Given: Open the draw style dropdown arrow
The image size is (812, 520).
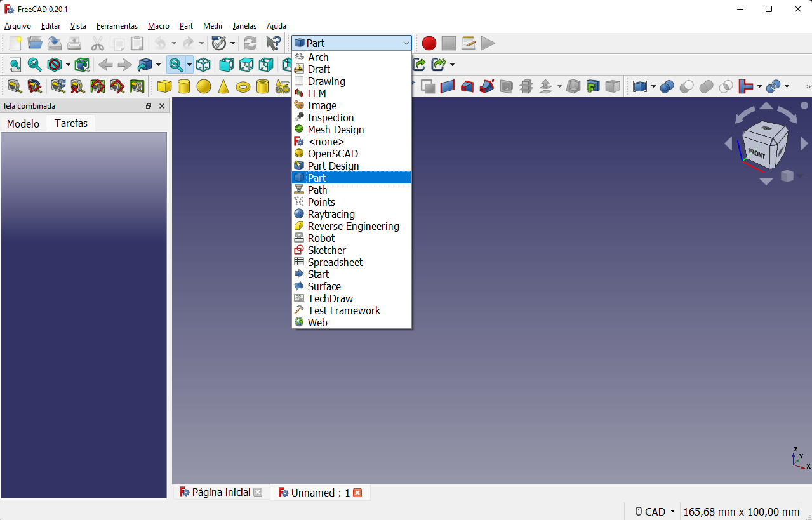Looking at the screenshot, I should 68,65.
